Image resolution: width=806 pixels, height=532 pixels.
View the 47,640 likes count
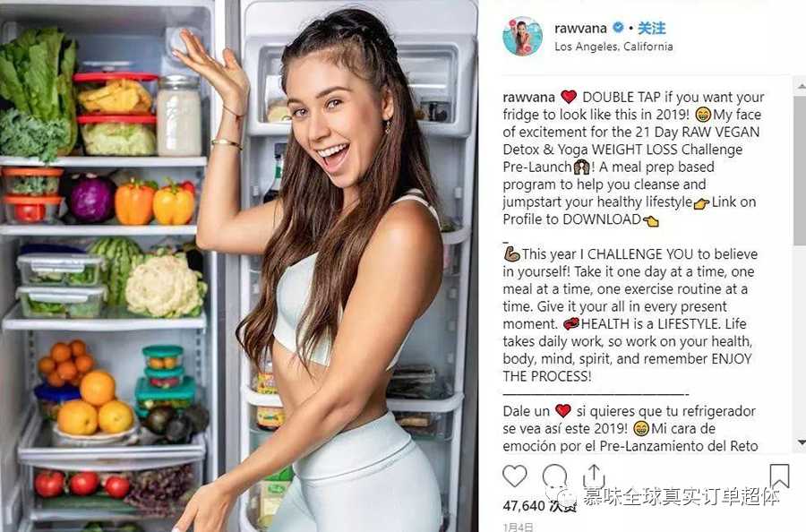click(x=539, y=506)
